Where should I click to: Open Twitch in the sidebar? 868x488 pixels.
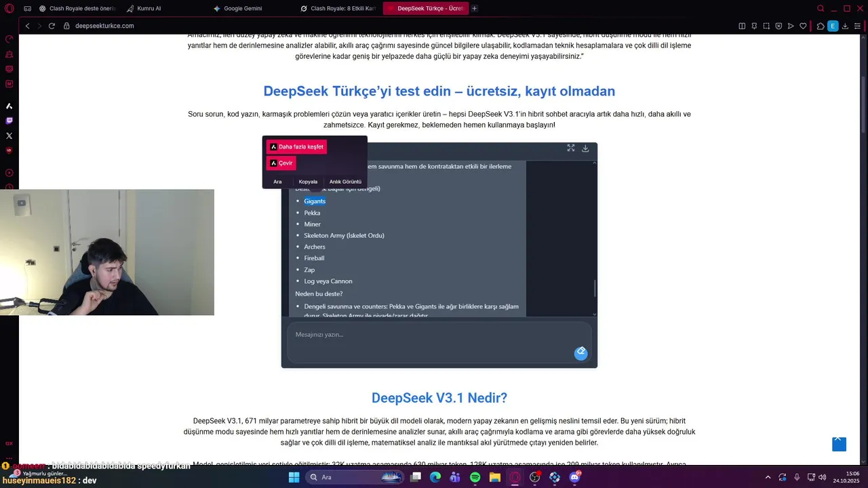[x=9, y=121]
